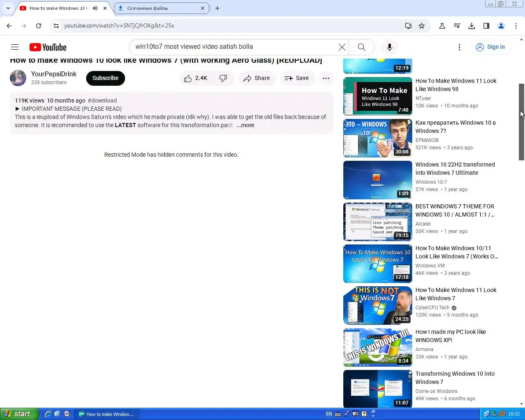Image resolution: width=525 pixels, height=420 pixels.
Task: Close the Скачанные файлы tab
Action: point(203,8)
